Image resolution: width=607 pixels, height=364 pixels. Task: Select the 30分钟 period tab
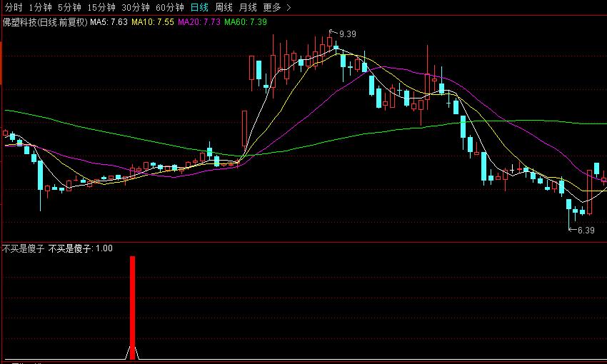[136, 7]
